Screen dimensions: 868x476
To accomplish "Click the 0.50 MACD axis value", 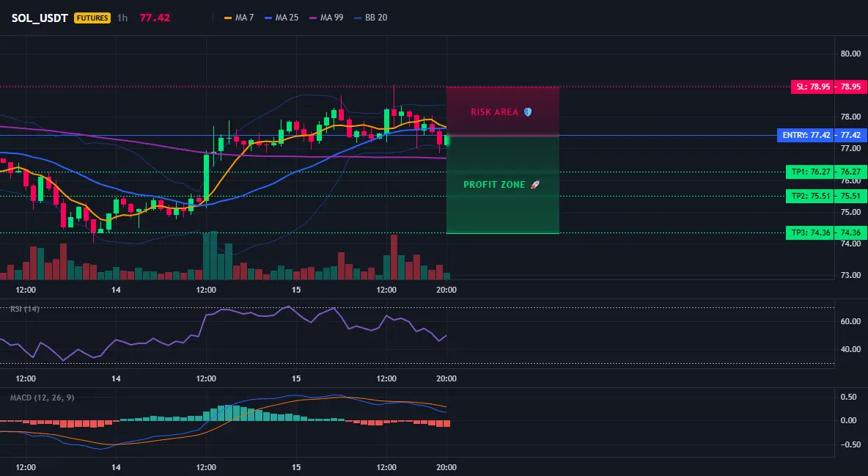I will (849, 397).
